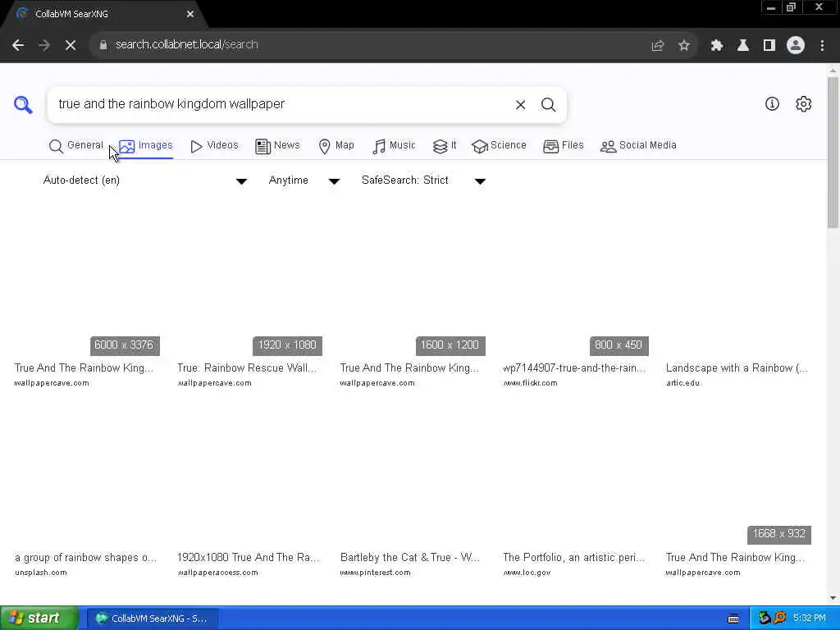Click the on-screen keyboard tray icon
Screen dimensions: 840x630
point(733,619)
